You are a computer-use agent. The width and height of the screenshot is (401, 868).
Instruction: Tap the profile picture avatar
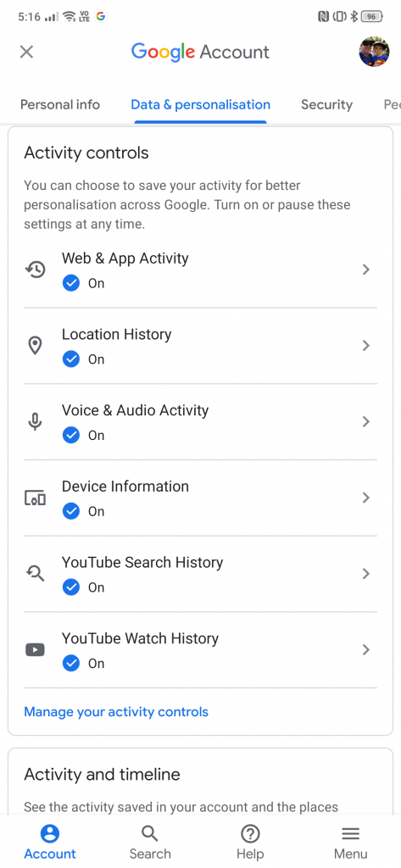tap(375, 52)
